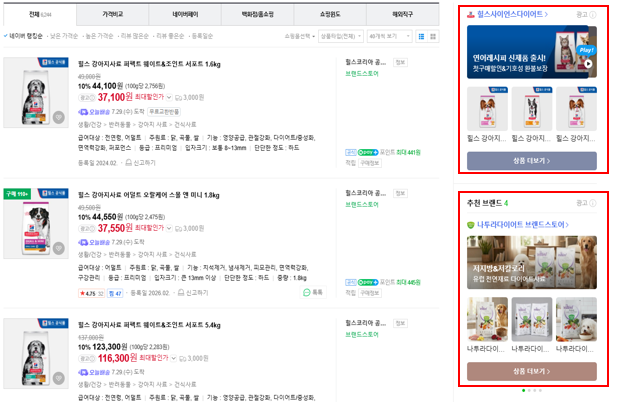The height and width of the screenshot is (403, 618).
Task: Click Npay plus badge for the 445원 points row
Action: 368,282
